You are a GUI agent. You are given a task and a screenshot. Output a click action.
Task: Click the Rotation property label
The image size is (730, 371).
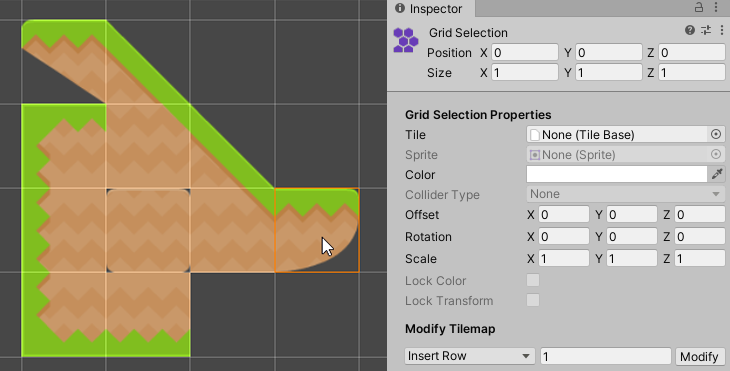(x=428, y=236)
